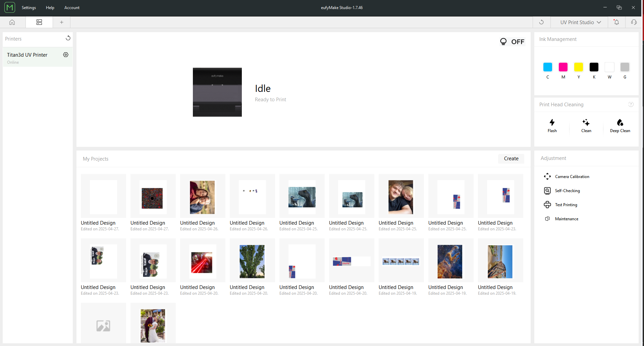Open the Settings menu

[x=29, y=8]
